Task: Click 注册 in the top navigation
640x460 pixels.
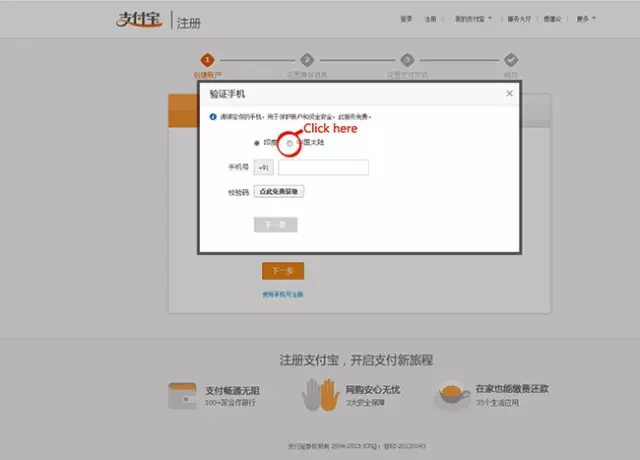Action: coord(430,19)
